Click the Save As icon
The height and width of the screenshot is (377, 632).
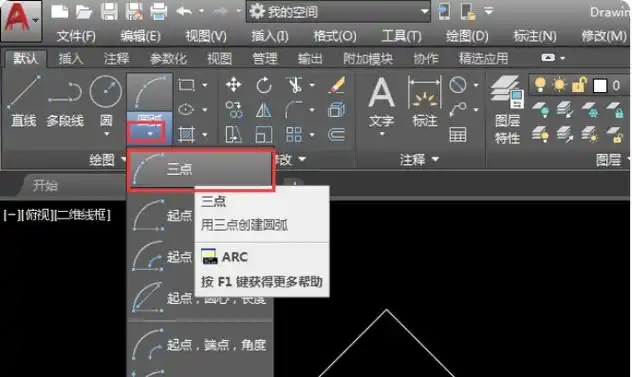click(134, 11)
